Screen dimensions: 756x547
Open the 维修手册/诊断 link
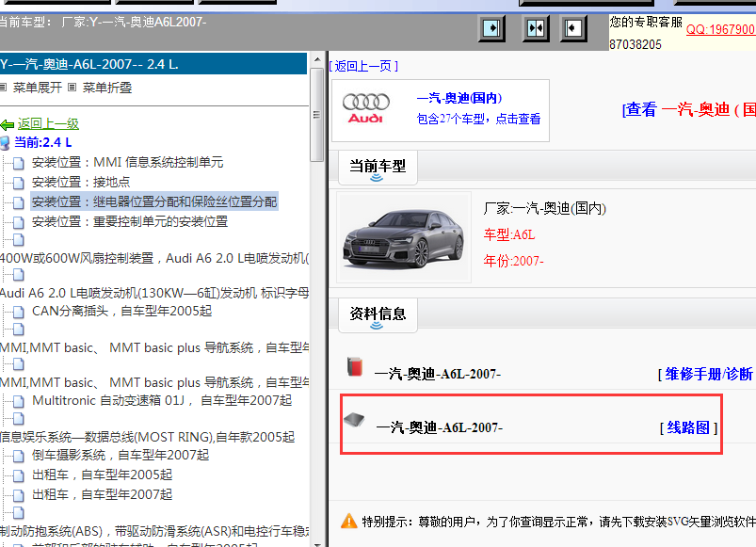click(709, 374)
